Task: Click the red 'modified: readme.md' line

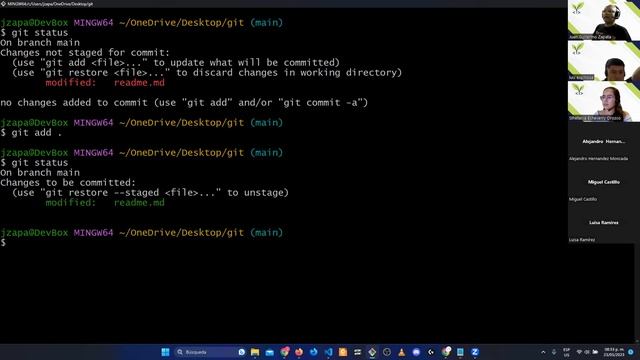Action: coord(105,82)
